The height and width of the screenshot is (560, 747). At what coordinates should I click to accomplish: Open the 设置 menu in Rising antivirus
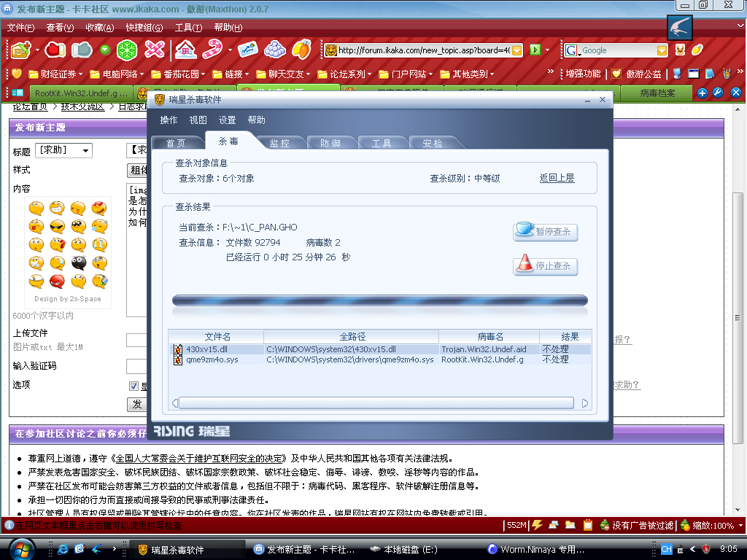228,120
